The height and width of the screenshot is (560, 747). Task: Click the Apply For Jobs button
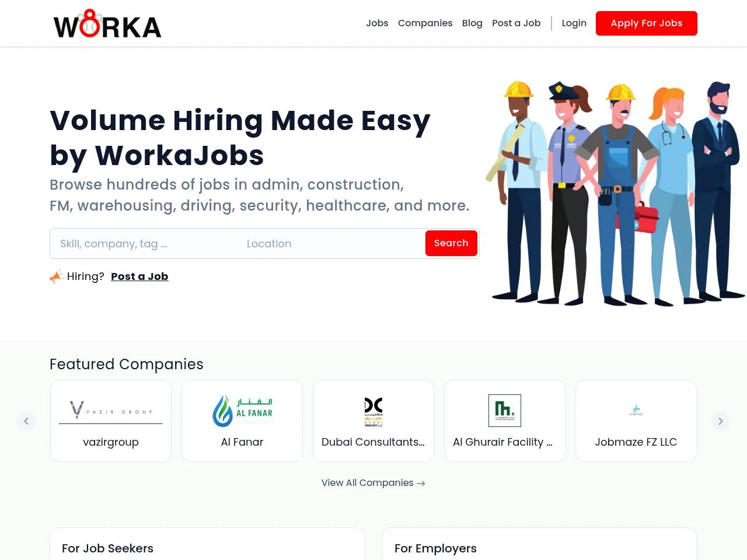647,23
